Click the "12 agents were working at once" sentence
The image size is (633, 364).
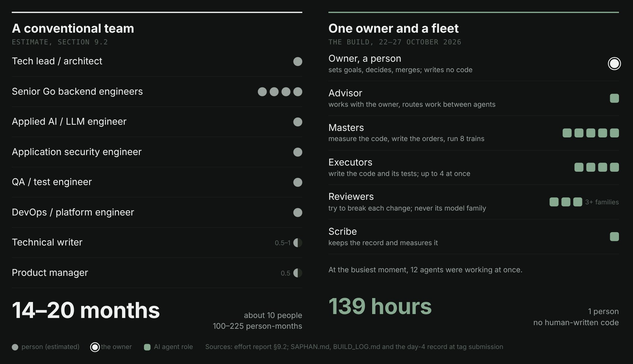[425, 270]
